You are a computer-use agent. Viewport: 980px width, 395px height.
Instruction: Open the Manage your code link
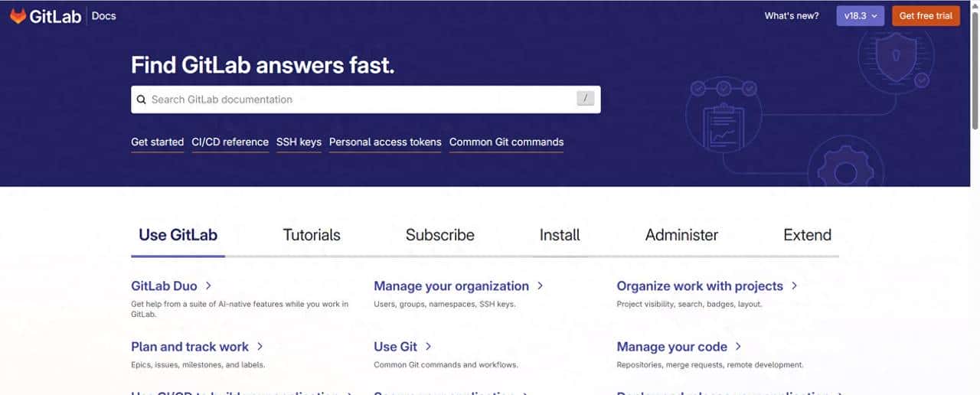(671, 347)
